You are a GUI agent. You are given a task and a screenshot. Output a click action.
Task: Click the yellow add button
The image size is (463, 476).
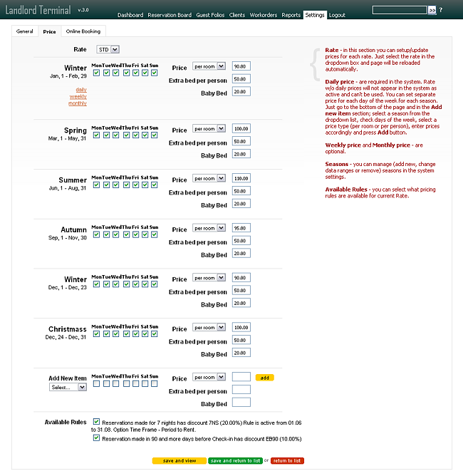tap(264, 378)
